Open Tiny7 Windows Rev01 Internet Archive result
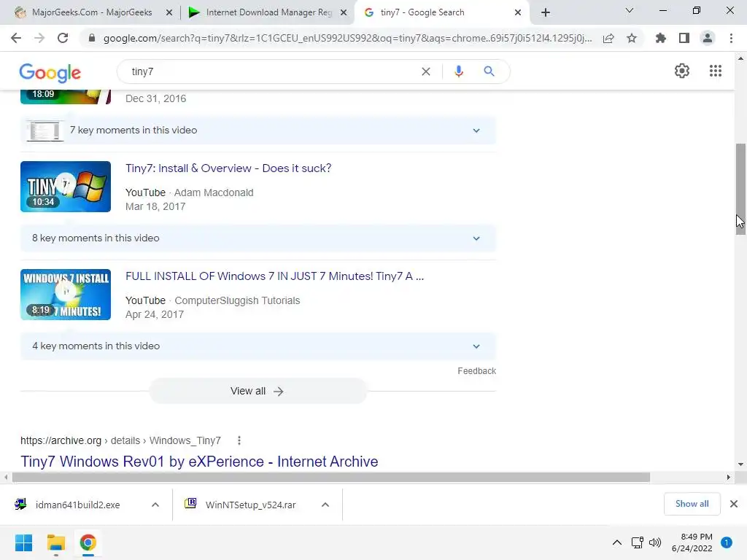 pos(199,462)
